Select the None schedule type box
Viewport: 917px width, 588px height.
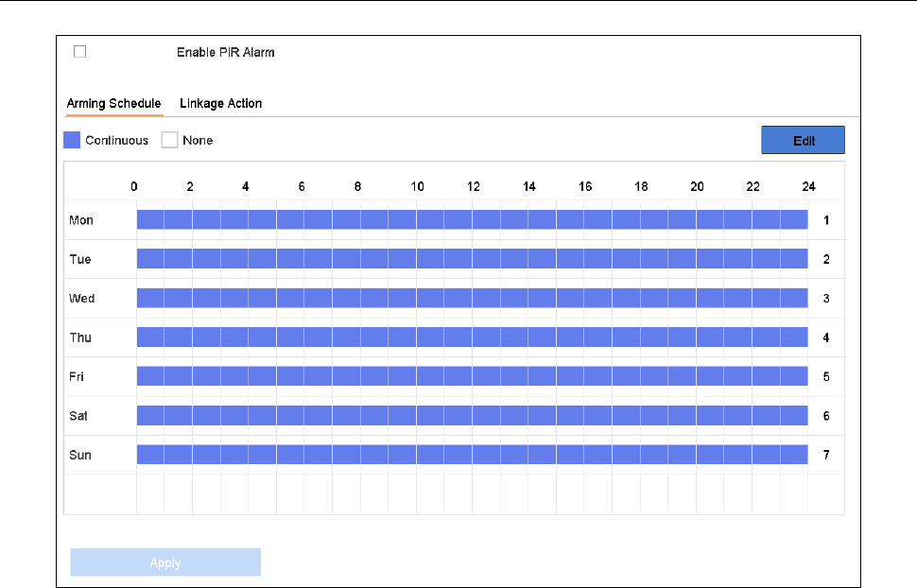tap(170, 140)
